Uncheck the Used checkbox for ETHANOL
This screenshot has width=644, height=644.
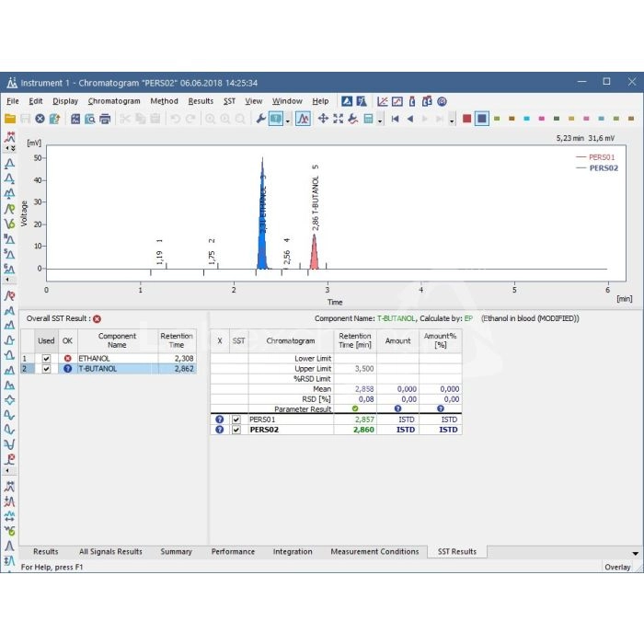46,358
